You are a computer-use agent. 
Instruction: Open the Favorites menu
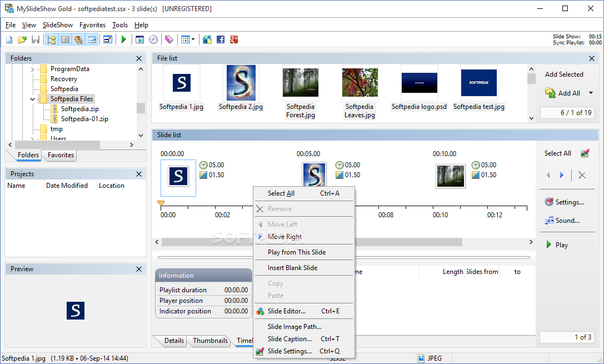click(x=92, y=25)
